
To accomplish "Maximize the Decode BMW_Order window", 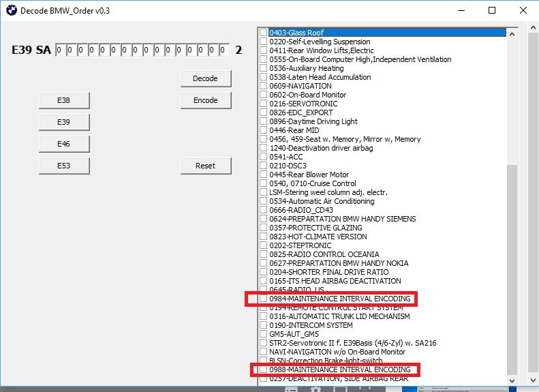I will tap(492, 11).
